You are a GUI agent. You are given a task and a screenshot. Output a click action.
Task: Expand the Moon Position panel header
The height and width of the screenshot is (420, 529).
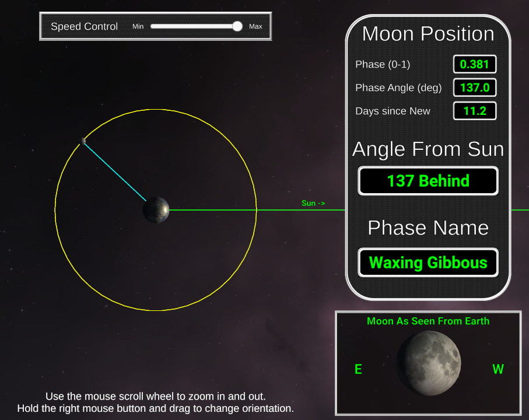[x=428, y=34]
